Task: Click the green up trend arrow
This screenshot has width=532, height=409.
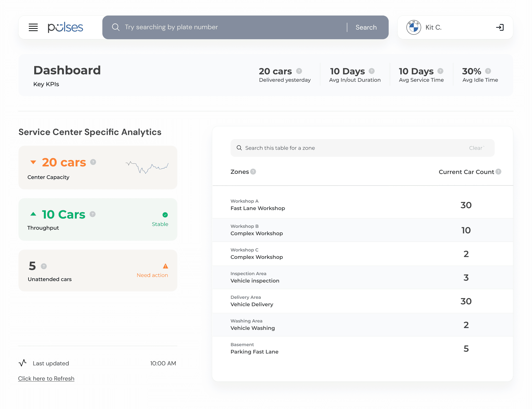Action: coord(33,214)
